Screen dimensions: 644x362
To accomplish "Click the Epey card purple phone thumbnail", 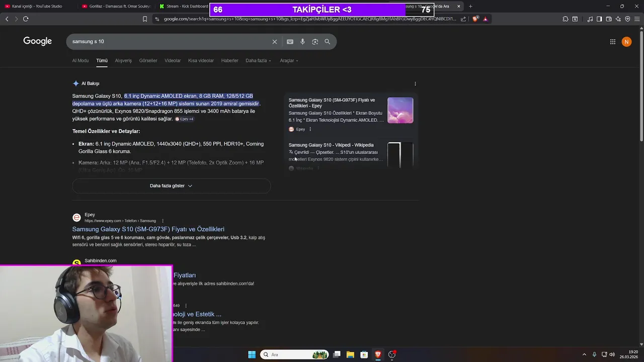I will click(x=400, y=110).
